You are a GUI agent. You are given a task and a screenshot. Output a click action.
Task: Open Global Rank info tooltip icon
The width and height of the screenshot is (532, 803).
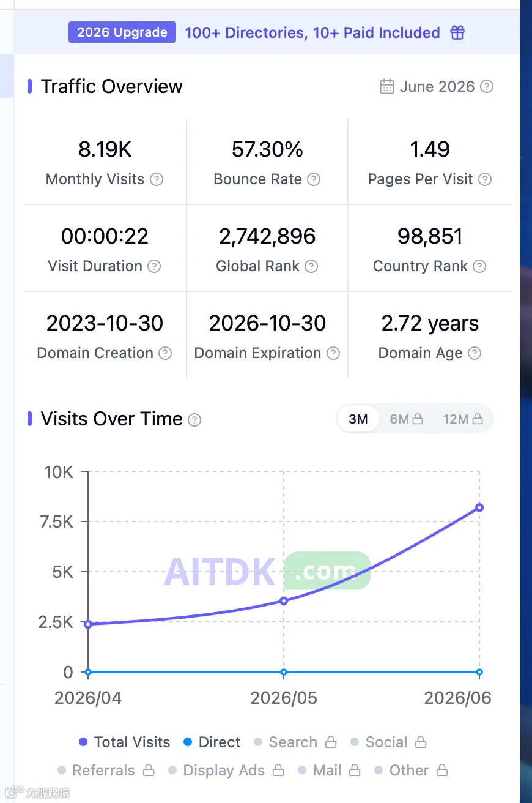(x=311, y=266)
